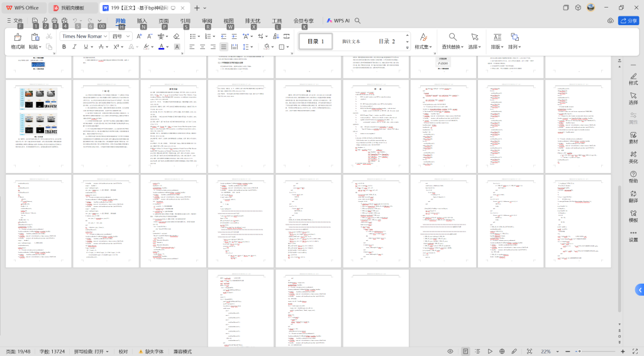
Task: Switch to the 插入 (Insert) ribbon tab
Action: click(142, 21)
